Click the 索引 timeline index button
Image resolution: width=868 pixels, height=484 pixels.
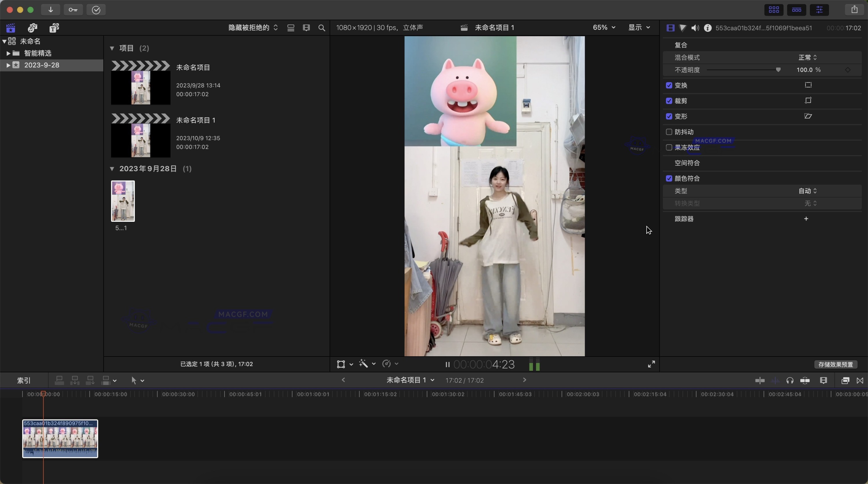click(23, 381)
